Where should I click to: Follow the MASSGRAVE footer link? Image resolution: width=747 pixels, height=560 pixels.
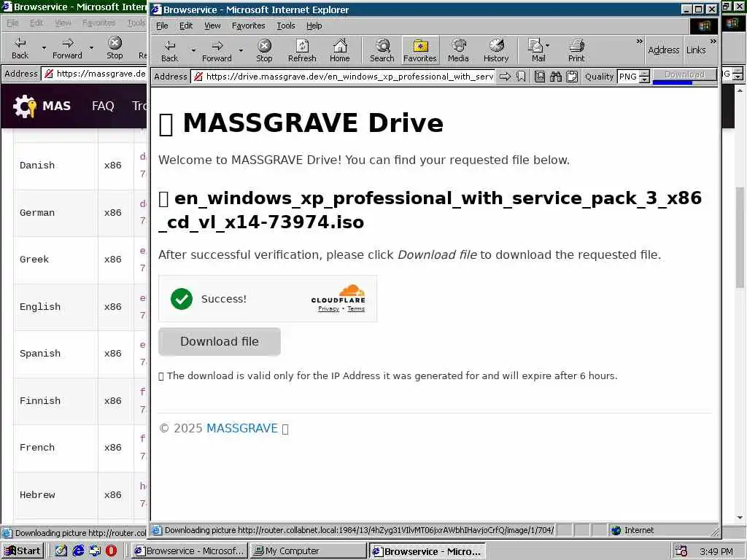coord(241,428)
